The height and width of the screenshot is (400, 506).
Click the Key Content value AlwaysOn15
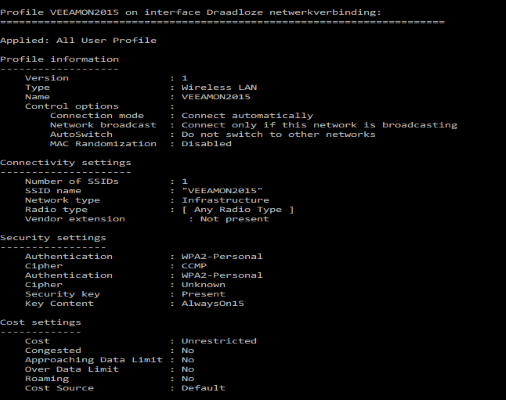[x=213, y=303]
